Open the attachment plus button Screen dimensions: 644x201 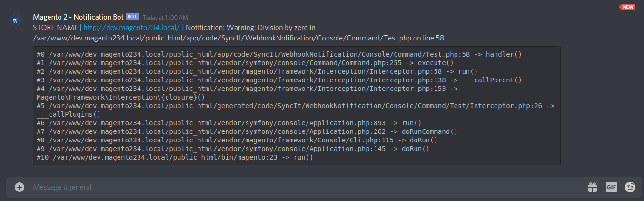[20, 187]
